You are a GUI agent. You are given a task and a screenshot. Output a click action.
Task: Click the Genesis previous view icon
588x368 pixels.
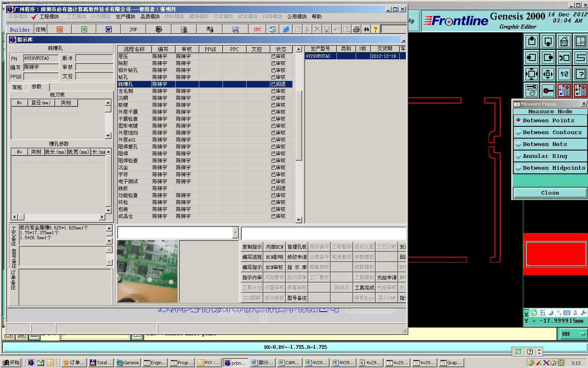point(564,58)
